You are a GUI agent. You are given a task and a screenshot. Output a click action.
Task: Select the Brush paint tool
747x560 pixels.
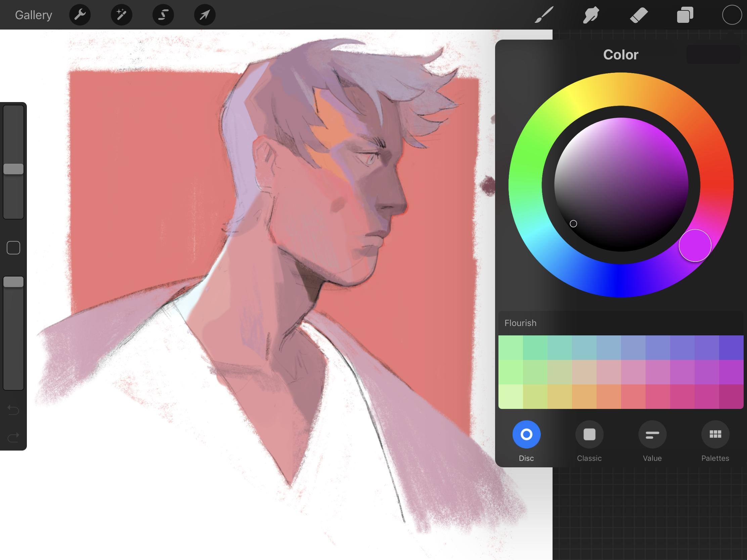544,15
